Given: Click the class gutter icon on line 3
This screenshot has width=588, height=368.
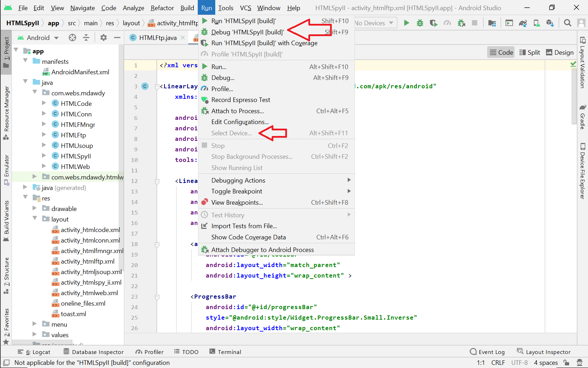Looking at the screenshot, I should 145,86.
